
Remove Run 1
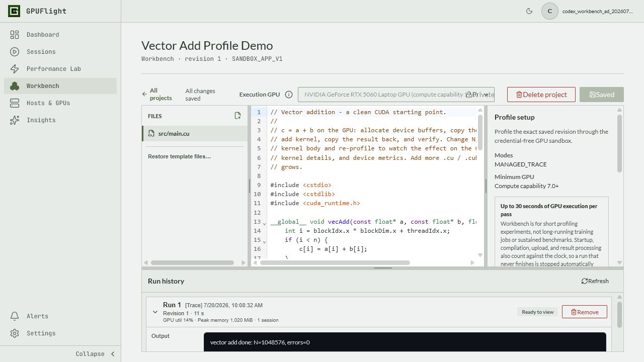pyautogui.click(x=585, y=312)
